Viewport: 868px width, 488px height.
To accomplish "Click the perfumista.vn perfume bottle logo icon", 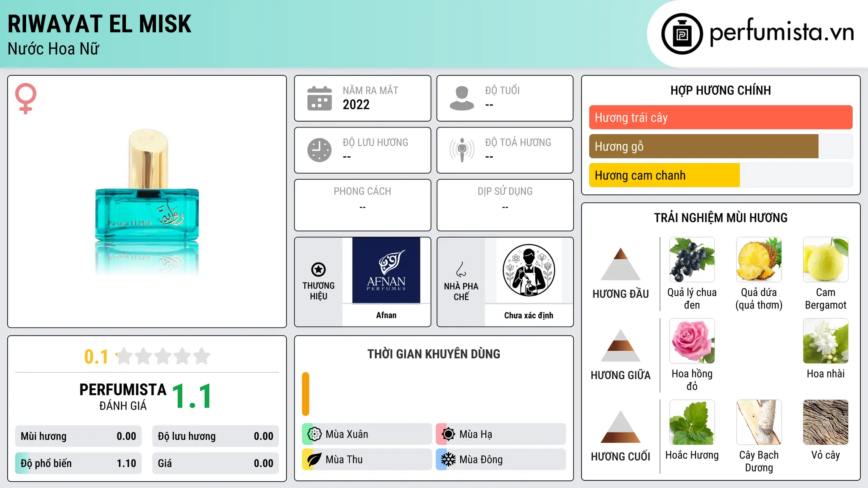I will 682,34.
